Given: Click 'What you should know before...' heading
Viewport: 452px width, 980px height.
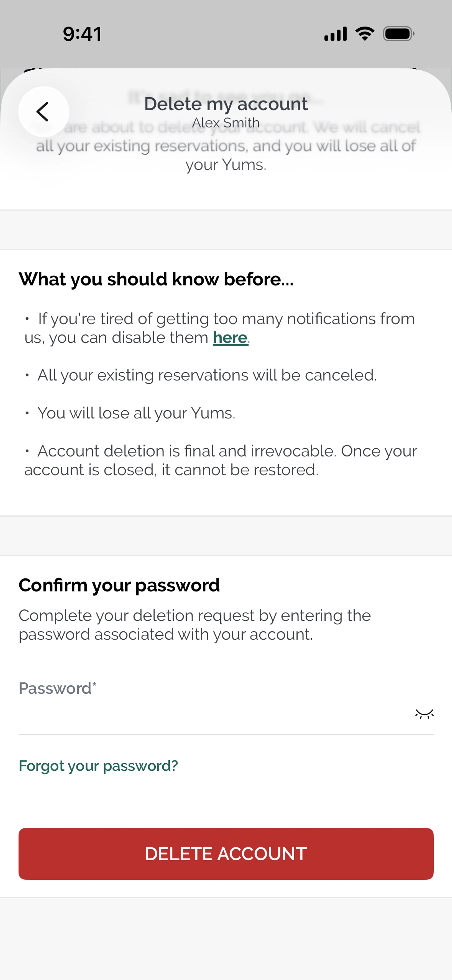Looking at the screenshot, I should coord(156,279).
